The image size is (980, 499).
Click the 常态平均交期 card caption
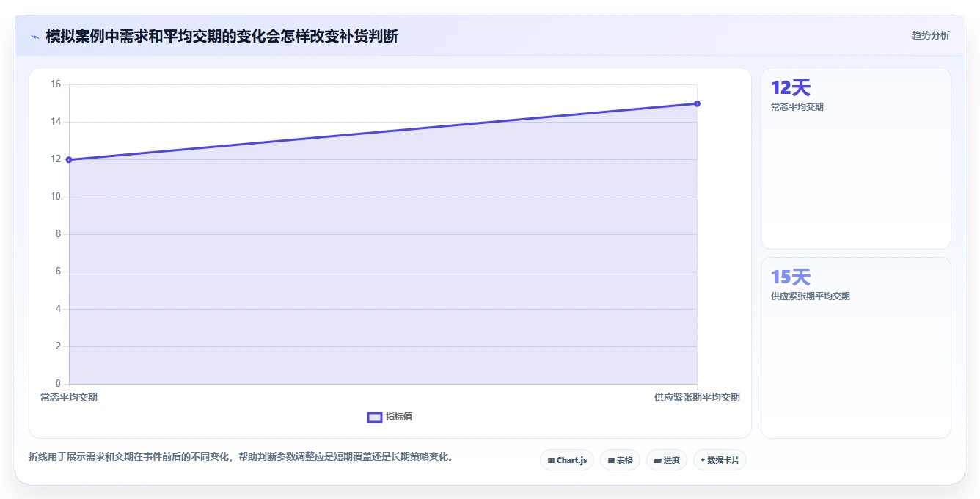(797, 107)
